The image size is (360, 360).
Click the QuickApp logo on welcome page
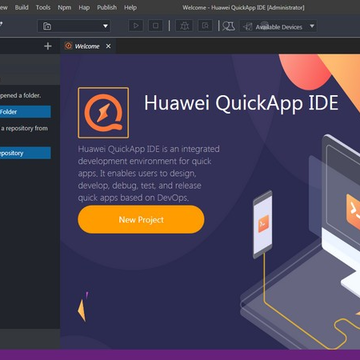coord(103,113)
